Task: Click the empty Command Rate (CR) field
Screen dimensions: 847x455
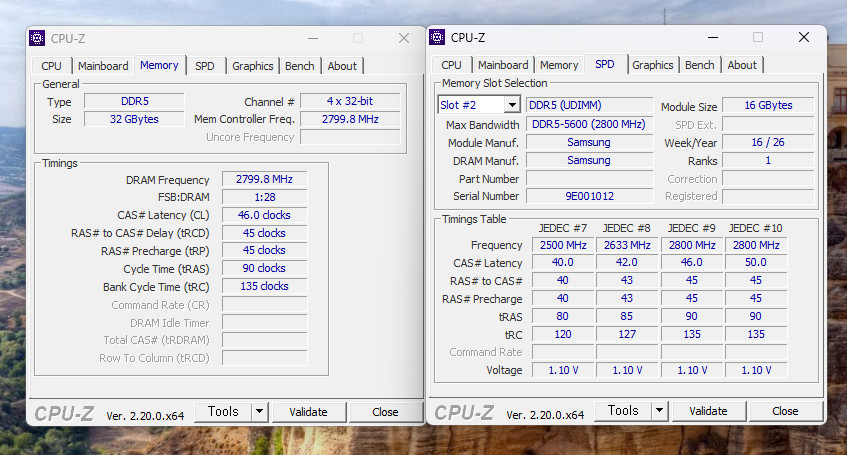Action: [264, 304]
